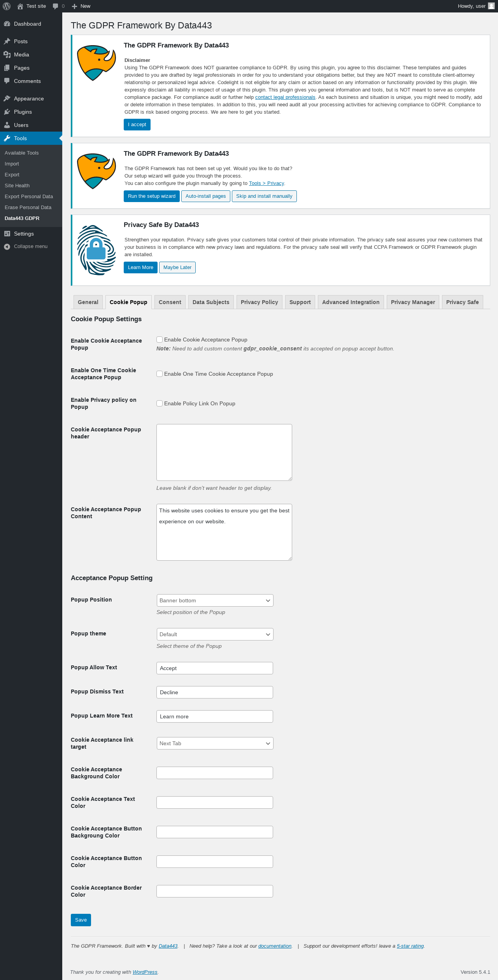Viewport: 498px width, 980px height.
Task: Click the rhino logo in Disclaimer notice
Action: click(96, 63)
